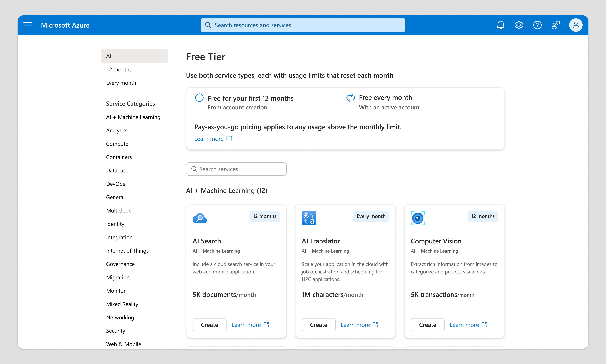Open the hamburger navigation menu
This screenshot has height=364, width=606.
tap(27, 25)
